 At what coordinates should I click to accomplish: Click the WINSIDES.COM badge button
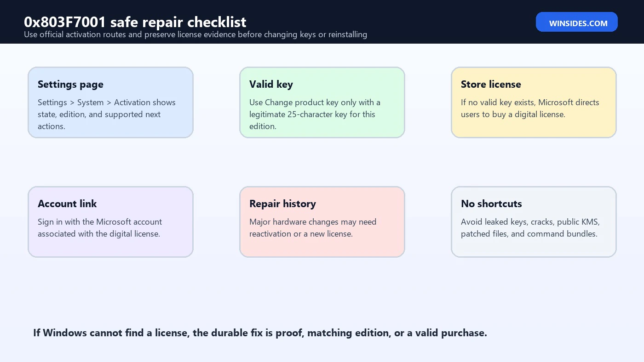pos(576,22)
